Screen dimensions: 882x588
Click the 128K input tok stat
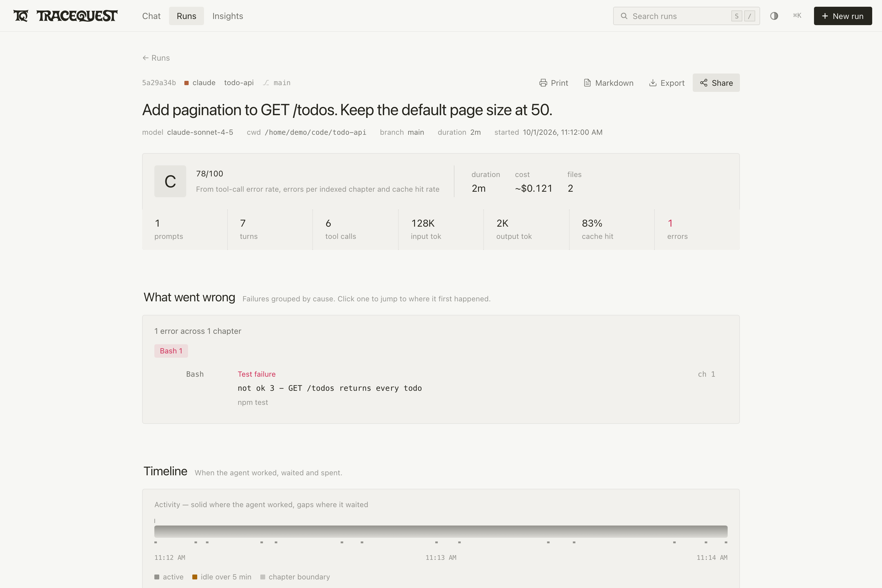441,229
